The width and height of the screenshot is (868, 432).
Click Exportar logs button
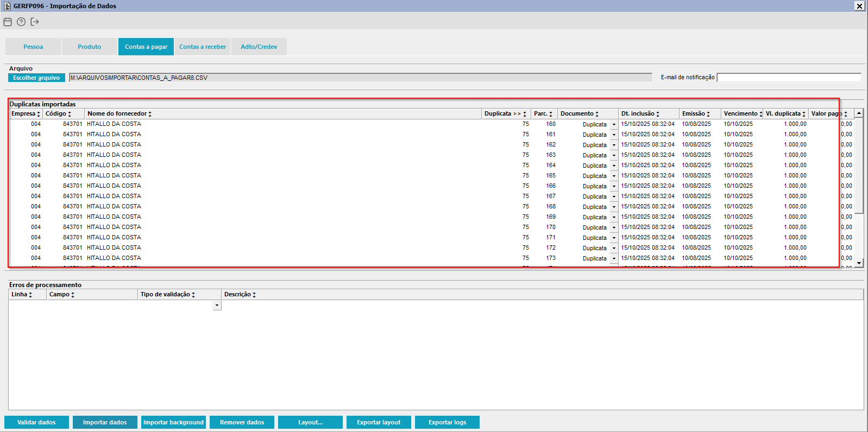(448, 422)
